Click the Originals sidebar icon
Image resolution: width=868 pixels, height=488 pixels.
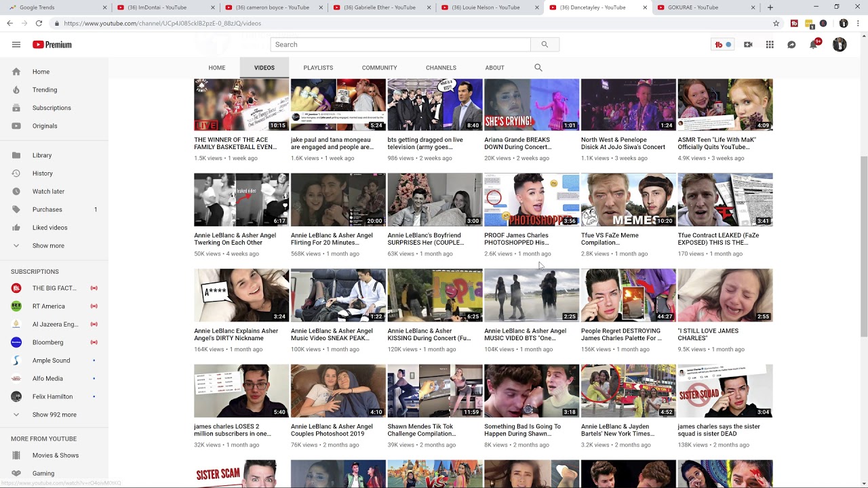tap(16, 126)
